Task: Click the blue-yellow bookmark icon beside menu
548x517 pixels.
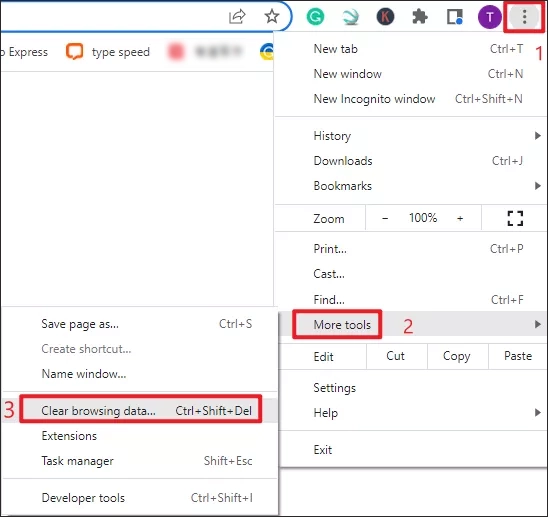Action: [267, 51]
